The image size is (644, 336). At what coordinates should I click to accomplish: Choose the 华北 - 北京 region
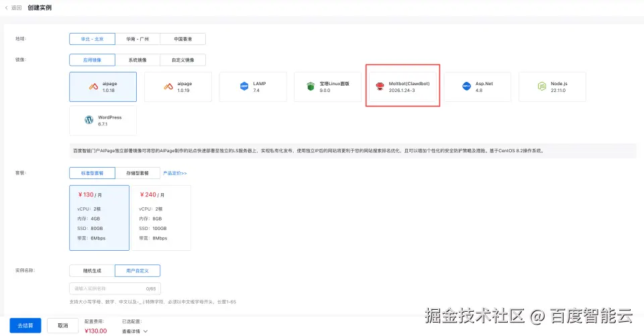92,39
